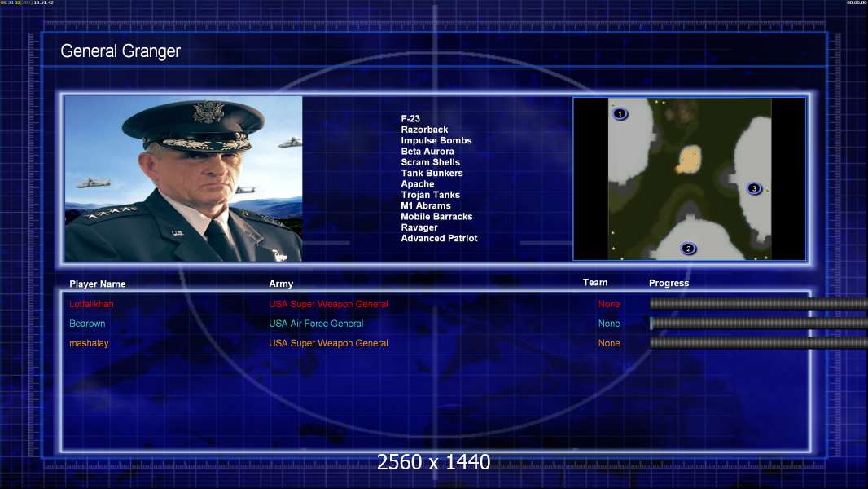
Task: Click start position marker 3 on map
Action: coord(754,188)
